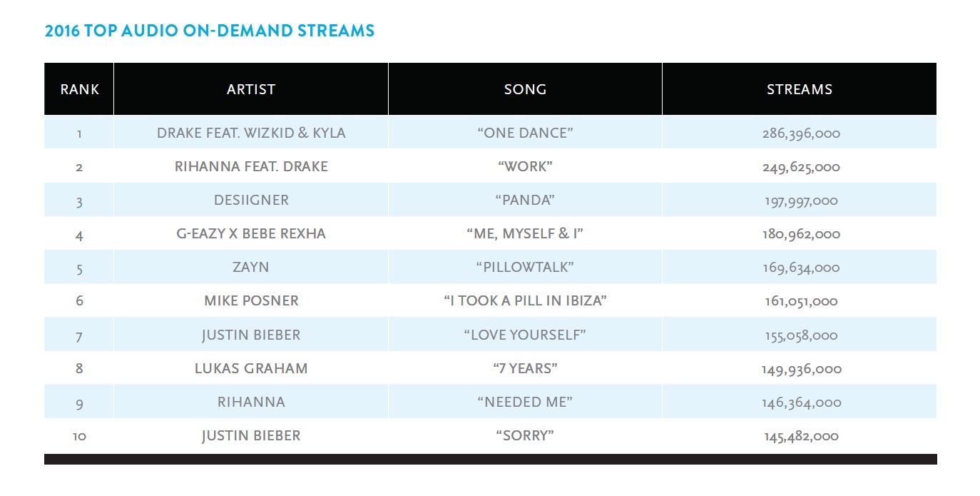The image size is (980, 496).
Task: Click "I Took a Pill in Ibiza"
Action: 525,300
